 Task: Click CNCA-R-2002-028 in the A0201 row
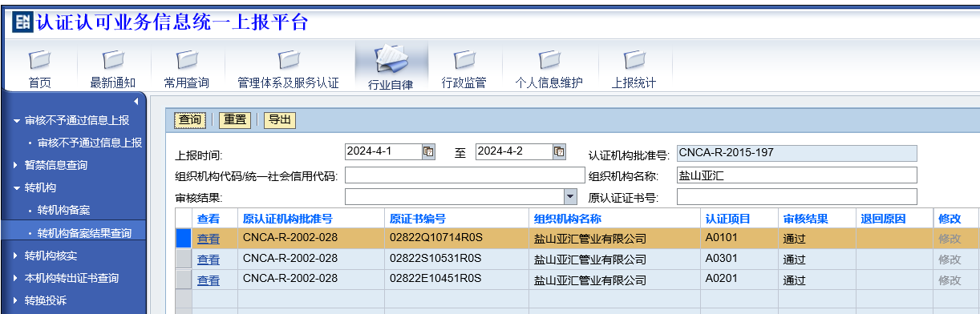290,280
